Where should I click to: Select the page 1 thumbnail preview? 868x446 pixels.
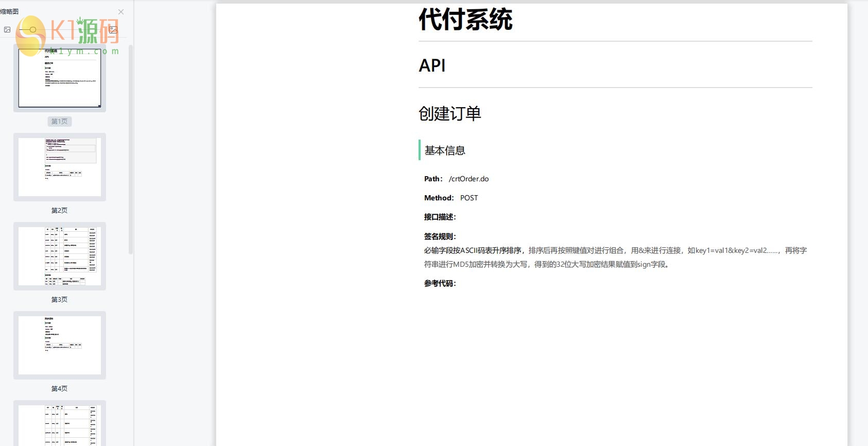pyautogui.click(x=60, y=78)
